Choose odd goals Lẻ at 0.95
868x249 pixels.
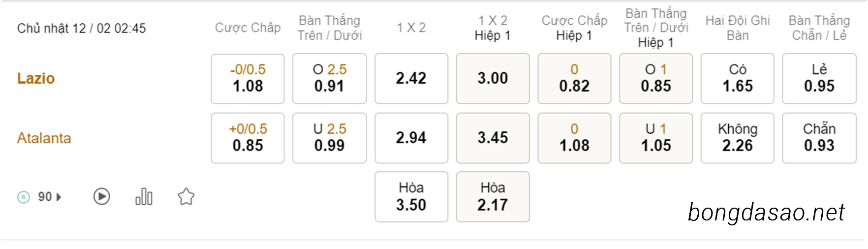click(x=819, y=79)
